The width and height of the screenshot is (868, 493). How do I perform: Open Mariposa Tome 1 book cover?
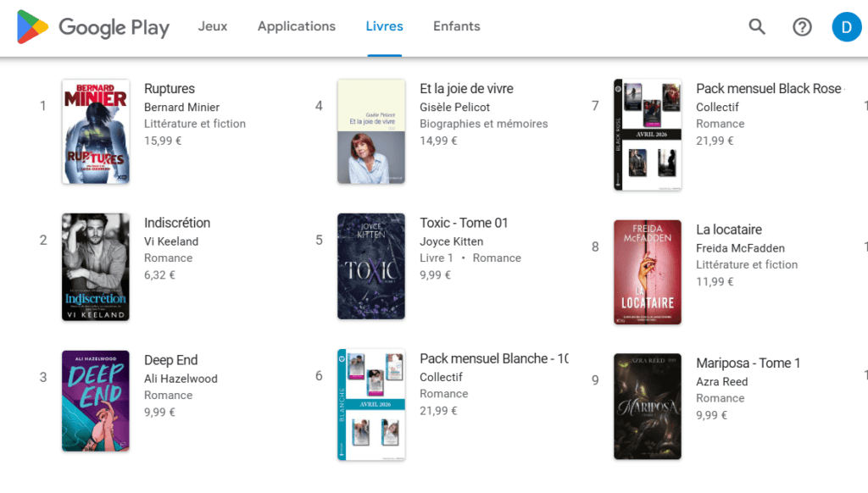(647, 406)
